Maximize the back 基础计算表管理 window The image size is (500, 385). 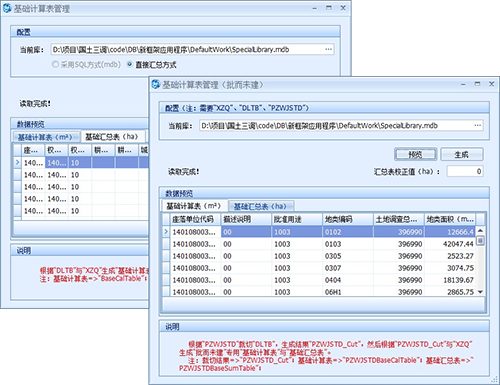tap(329, 8)
